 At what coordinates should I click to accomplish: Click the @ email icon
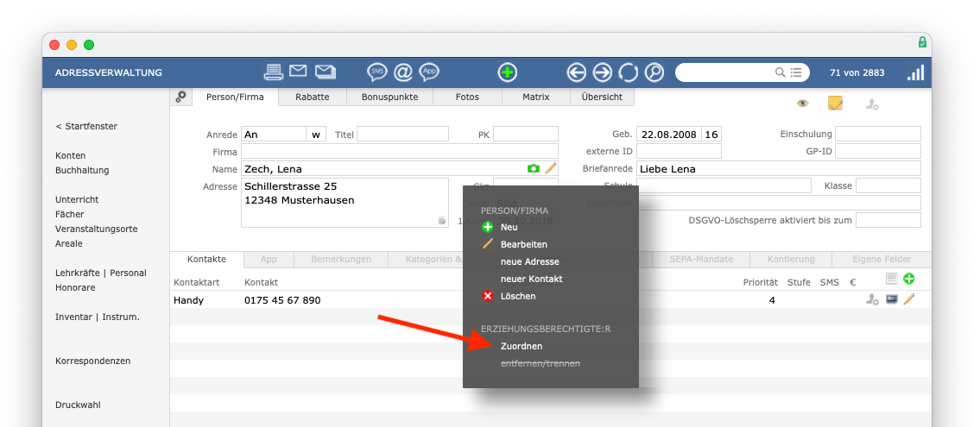(403, 72)
